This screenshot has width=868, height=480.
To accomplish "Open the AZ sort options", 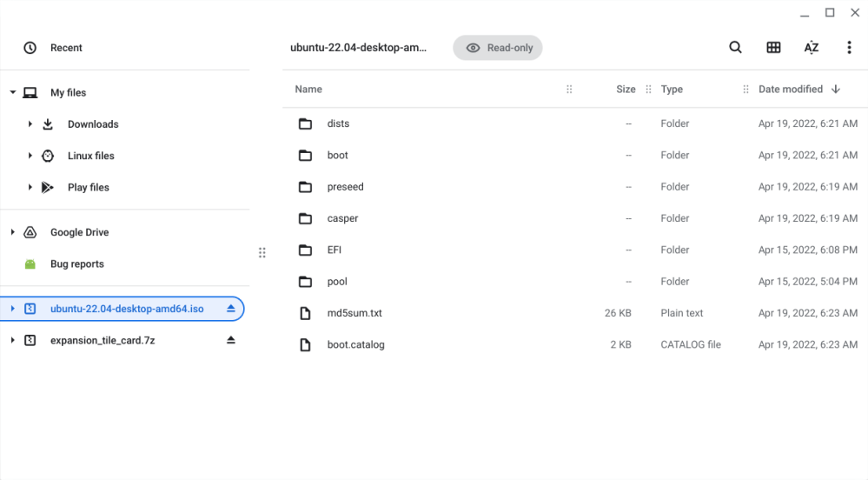I will tap(811, 48).
